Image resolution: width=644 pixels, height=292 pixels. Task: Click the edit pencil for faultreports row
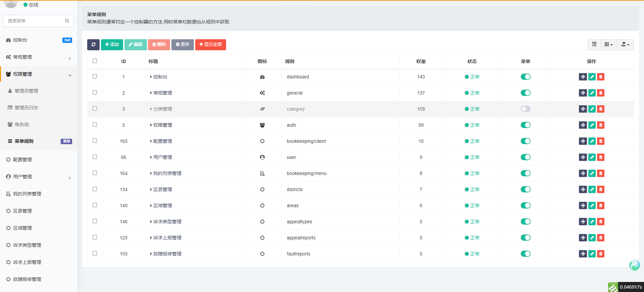(592, 254)
